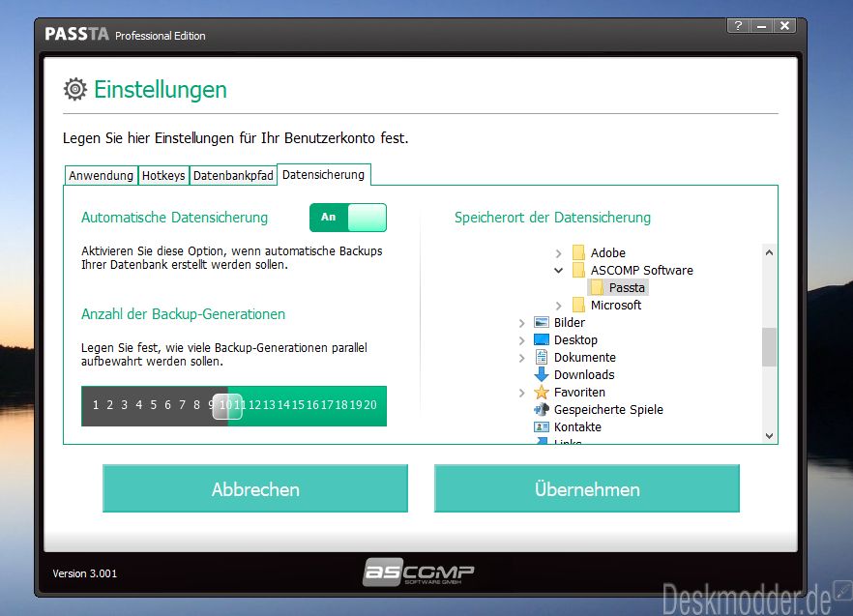Select the "Desktop" tree entry
This screenshot has width=853, height=616.
pyautogui.click(x=575, y=339)
